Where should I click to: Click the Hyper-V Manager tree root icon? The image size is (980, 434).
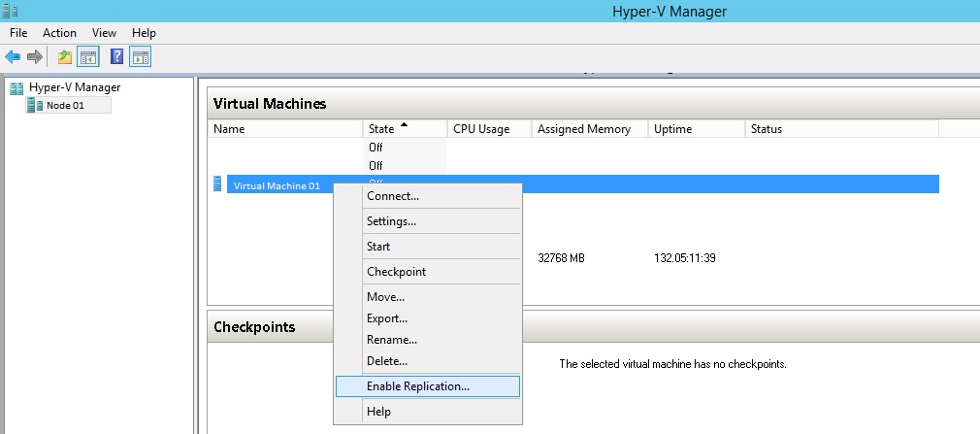16,88
